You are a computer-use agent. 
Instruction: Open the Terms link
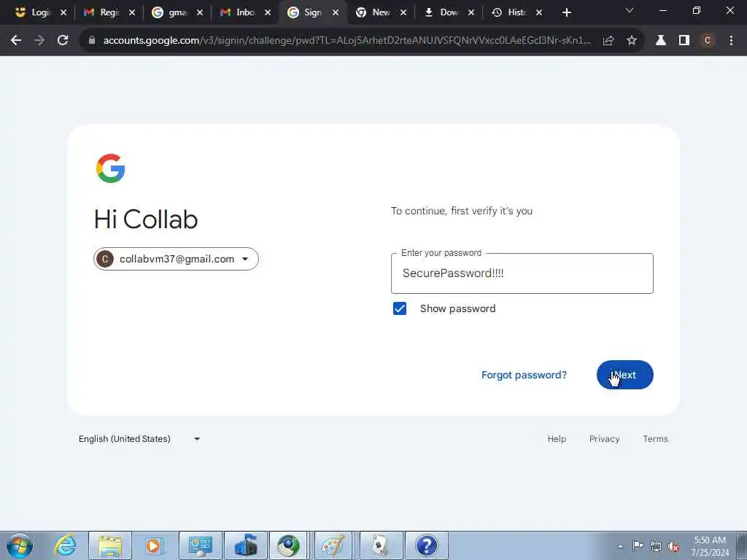click(x=655, y=438)
